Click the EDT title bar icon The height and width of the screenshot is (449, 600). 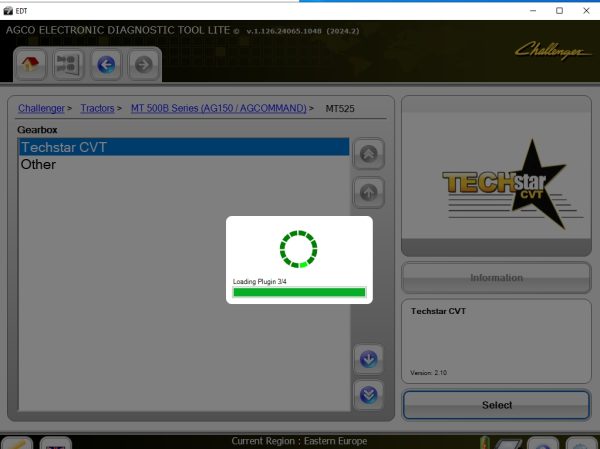click(x=8, y=11)
